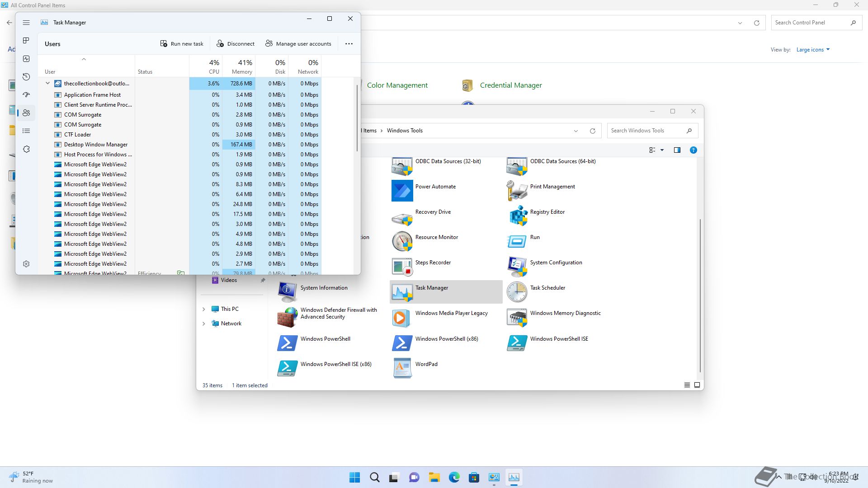
Task: Open Windows PowerShell ISE icon
Action: click(x=517, y=343)
